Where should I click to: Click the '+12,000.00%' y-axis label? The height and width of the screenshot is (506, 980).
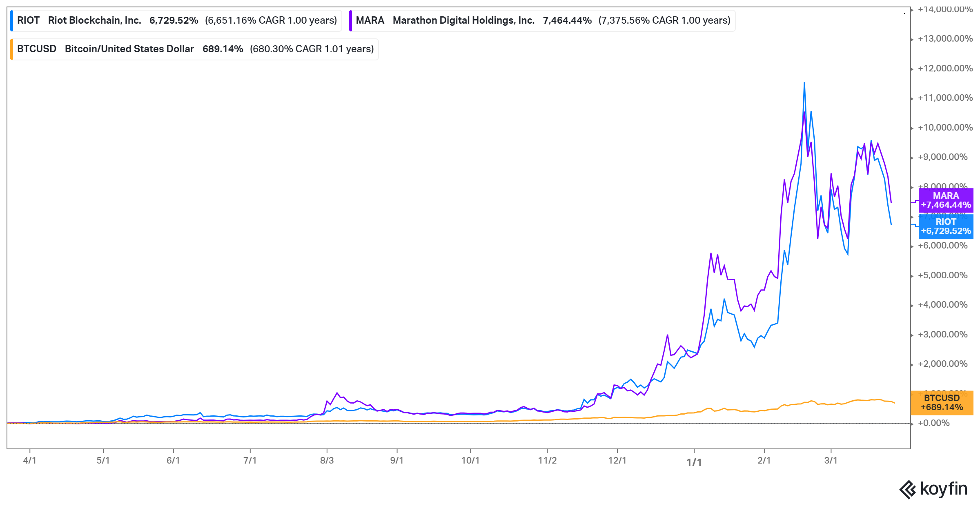pyautogui.click(x=945, y=69)
